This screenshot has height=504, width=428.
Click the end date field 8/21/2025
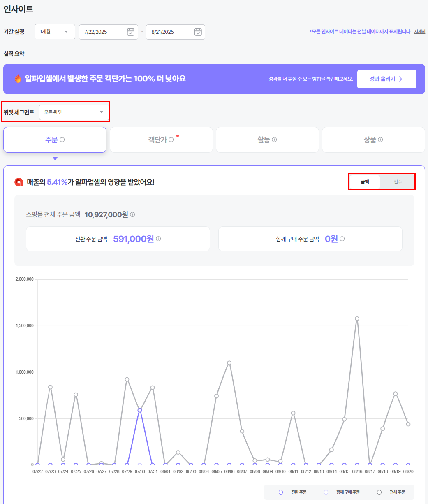(176, 32)
